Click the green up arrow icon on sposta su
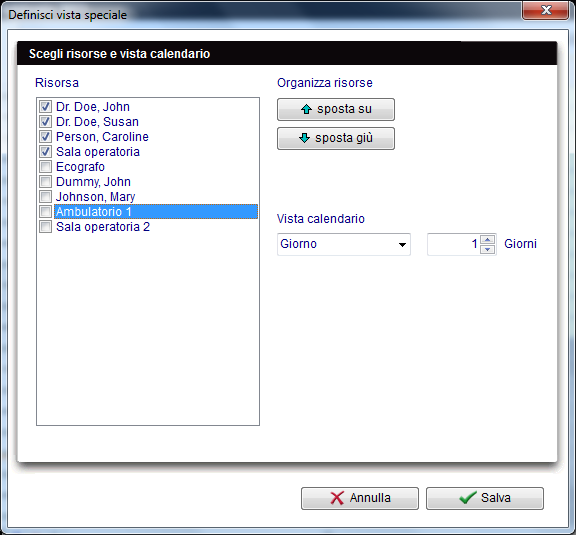Viewport: 576px width, 535px height. click(x=306, y=109)
